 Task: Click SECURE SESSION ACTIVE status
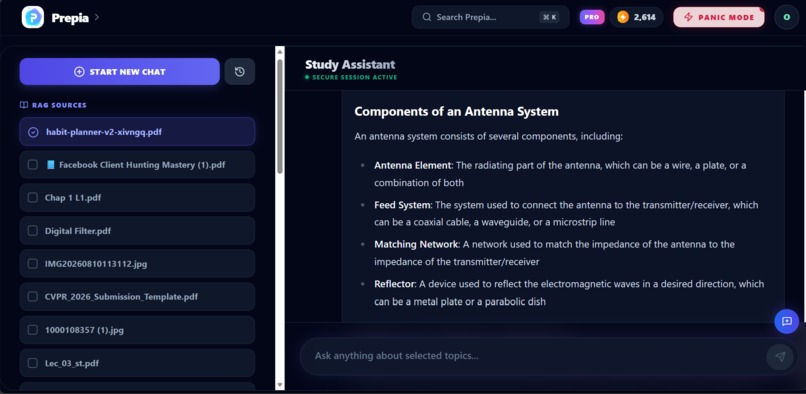tap(351, 78)
